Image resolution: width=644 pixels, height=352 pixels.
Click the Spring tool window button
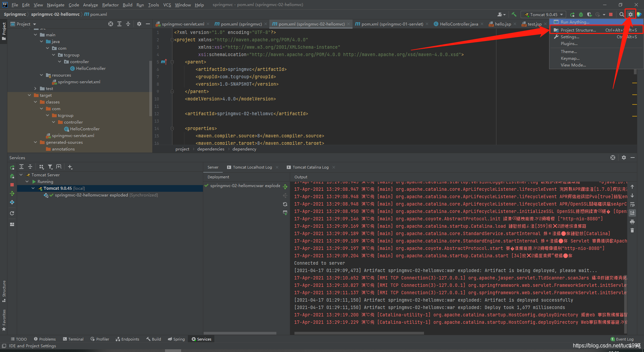tap(176, 339)
